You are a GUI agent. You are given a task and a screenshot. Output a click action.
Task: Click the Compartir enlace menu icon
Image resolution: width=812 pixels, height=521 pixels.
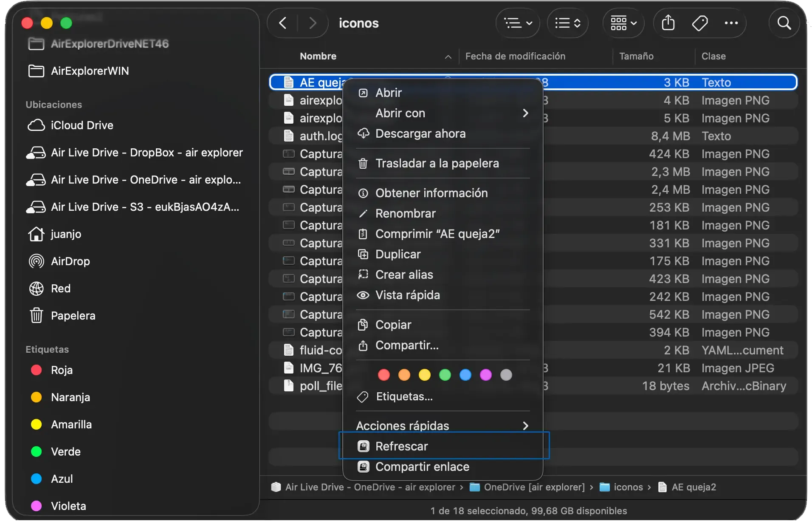(363, 467)
